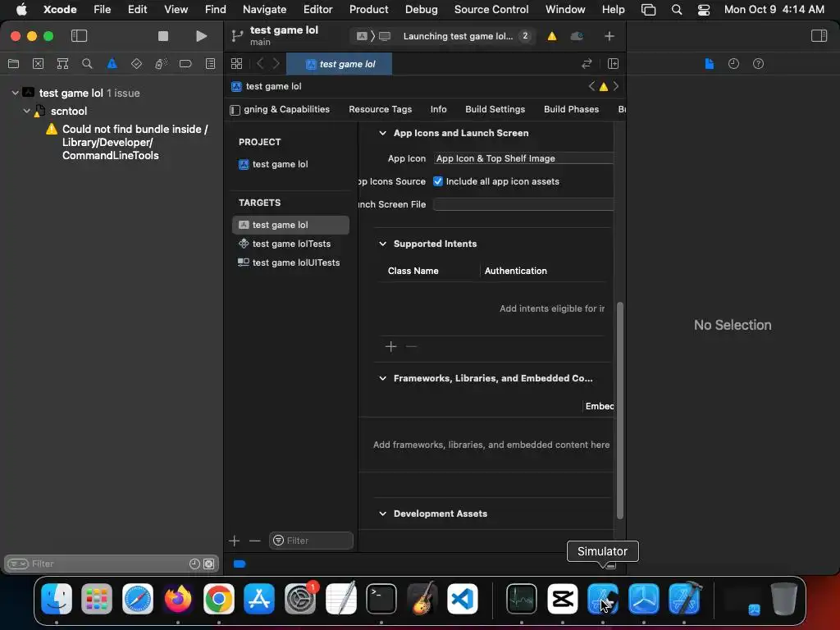The height and width of the screenshot is (630, 840).
Task: Open the Editor menu
Action: [x=317, y=9]
